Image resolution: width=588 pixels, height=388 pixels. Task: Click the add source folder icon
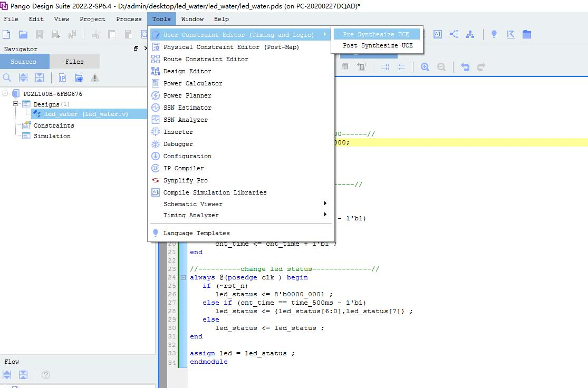click(x=79, y=77)
